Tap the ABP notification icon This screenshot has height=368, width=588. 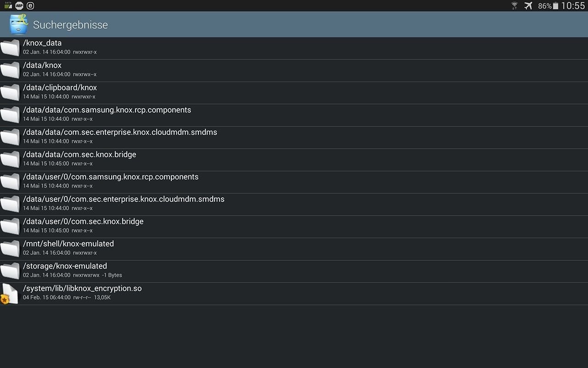click(19, 6)
